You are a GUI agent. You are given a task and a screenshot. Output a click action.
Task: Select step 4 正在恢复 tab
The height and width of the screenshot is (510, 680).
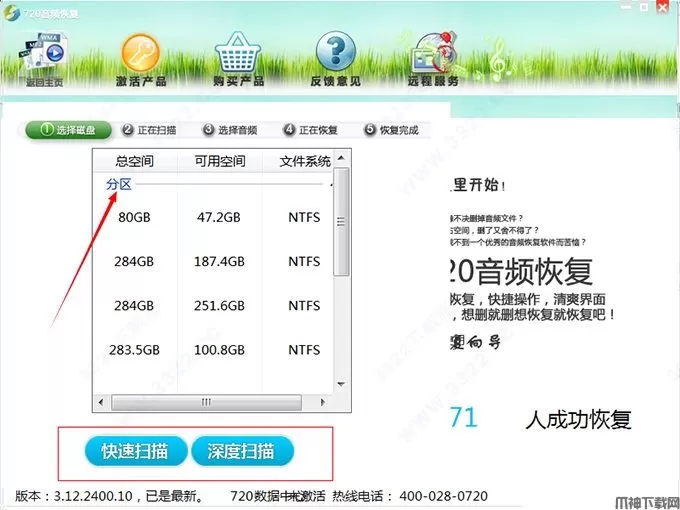click(311, 130)
